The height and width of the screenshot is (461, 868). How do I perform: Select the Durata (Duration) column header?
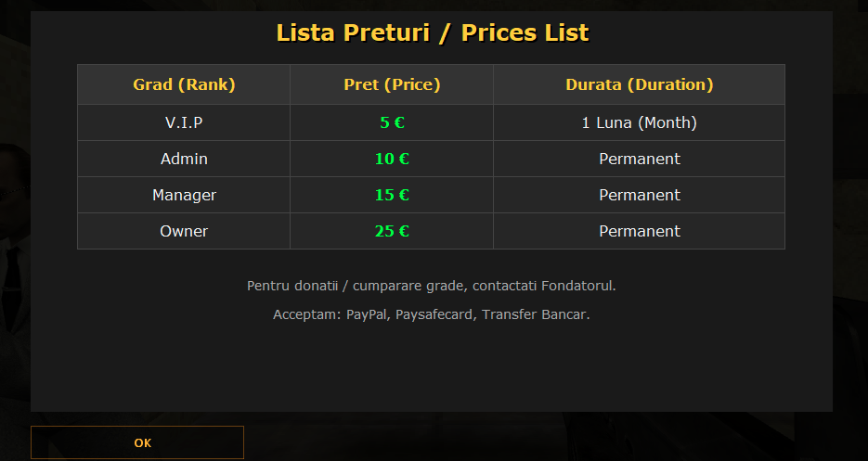click(x=640, y=84)
